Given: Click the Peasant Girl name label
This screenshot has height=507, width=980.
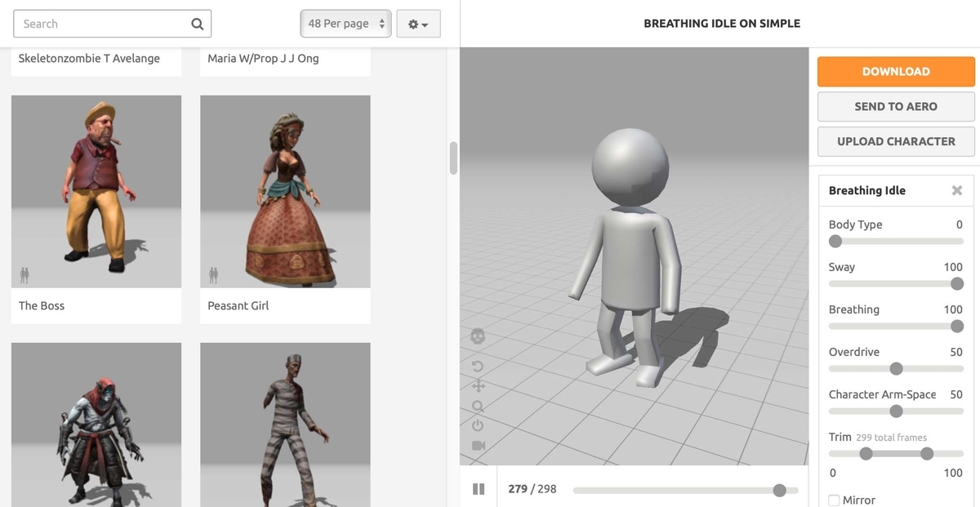Looking at the screenshot, I should click(x=238, y=305).
